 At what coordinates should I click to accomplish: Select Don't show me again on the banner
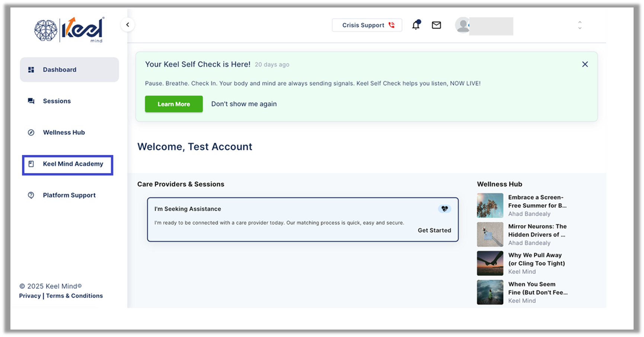[x=244, y=104]
